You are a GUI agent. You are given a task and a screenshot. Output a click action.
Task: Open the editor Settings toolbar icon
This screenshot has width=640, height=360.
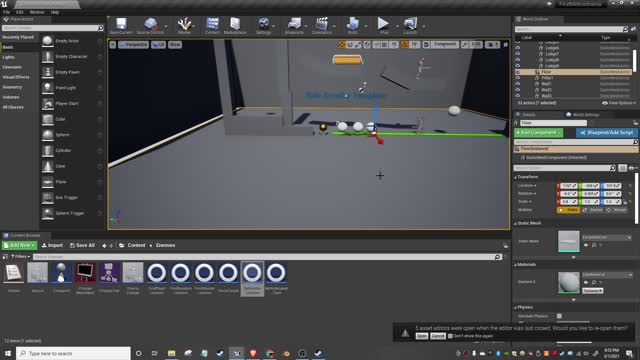[264, 26]
